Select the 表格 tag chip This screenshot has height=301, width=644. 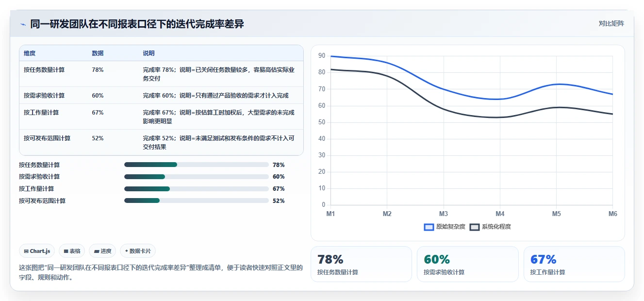click(72, 251)
